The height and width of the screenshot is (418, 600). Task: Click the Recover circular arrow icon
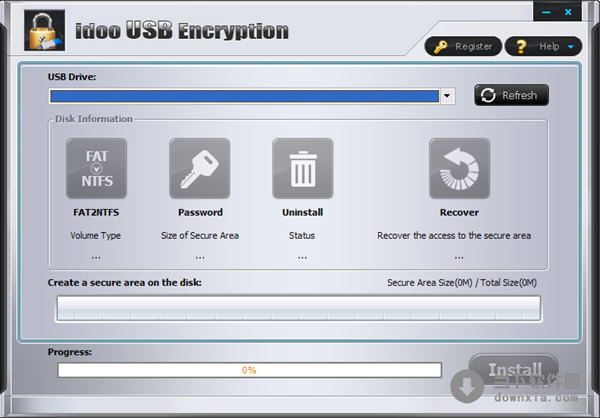tap(460, 168)
